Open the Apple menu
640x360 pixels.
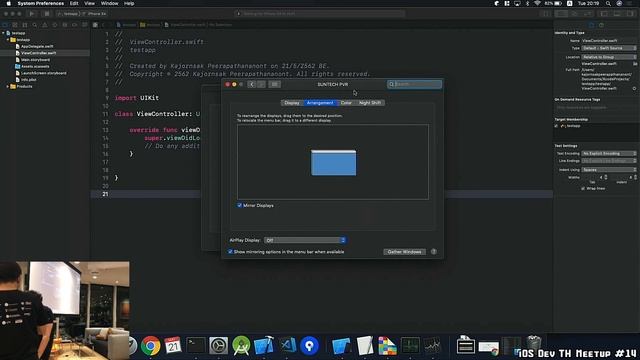[x=9, y=3]
